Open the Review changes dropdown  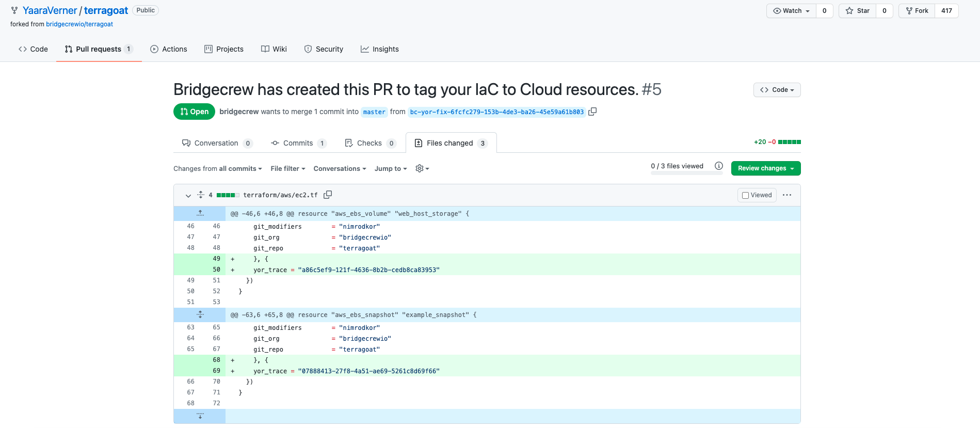click(x=766, y=168)
